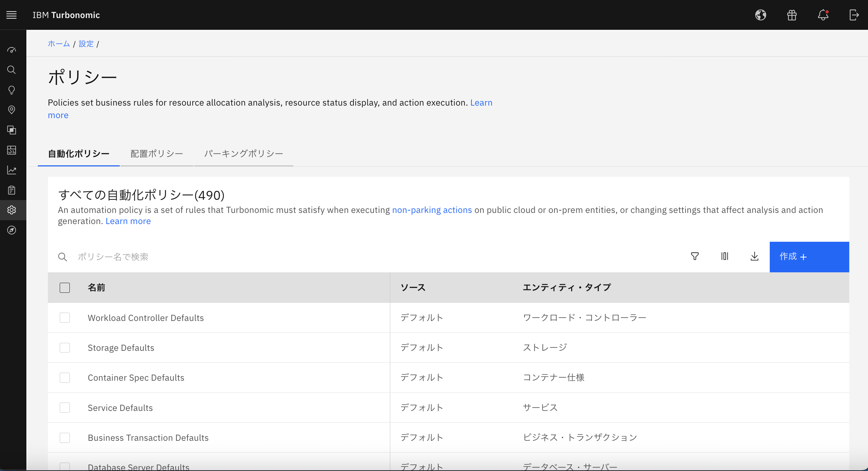868x471 pixels.
Task: Open the filter icon for policies
Action: click(x=695, y=256)
